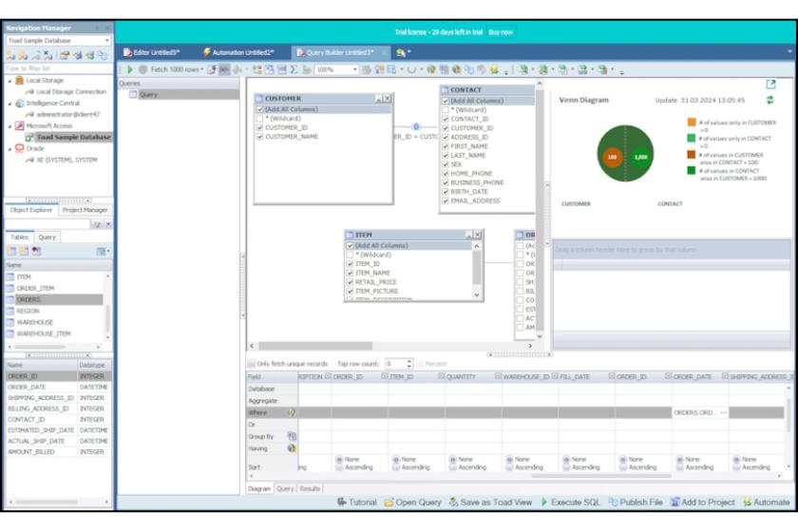Open the Project Manager tab
The height and width of the screenshot is (532, 798).
pyautogui.click(x=85, y=210)
